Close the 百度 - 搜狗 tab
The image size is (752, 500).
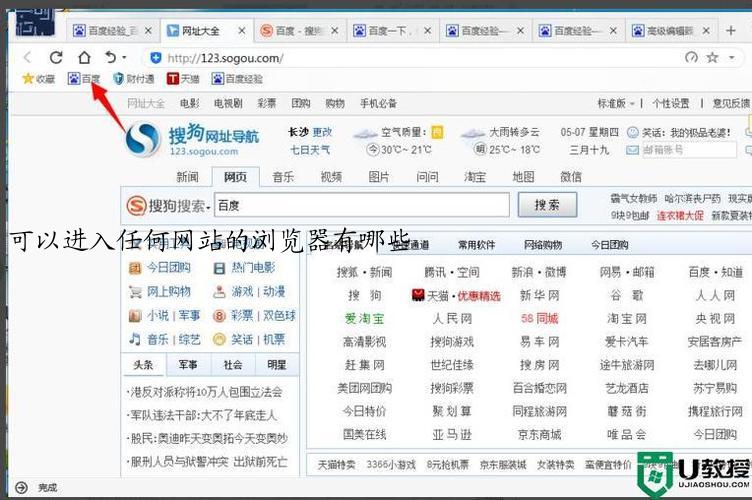335,31
